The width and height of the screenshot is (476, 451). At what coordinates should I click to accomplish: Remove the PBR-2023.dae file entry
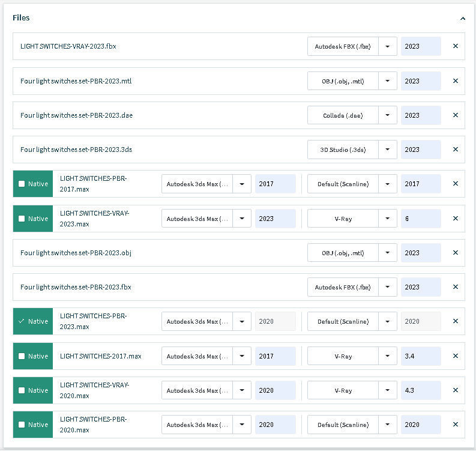[x=455, y=115]
